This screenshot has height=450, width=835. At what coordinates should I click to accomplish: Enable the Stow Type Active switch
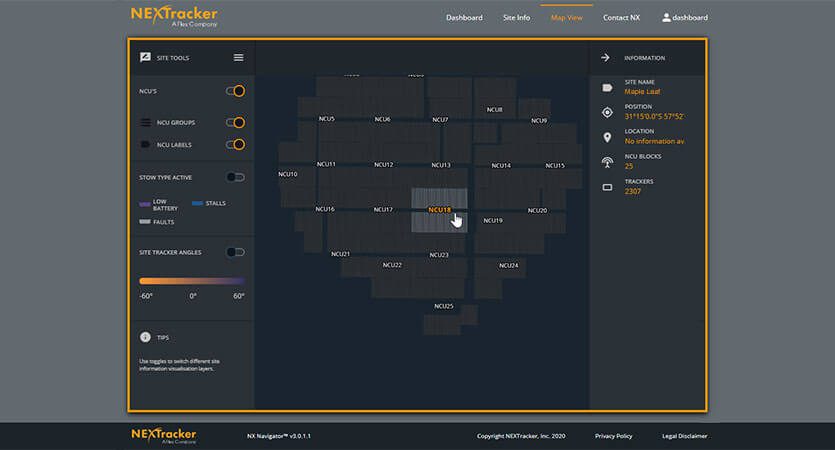coord(235,177)
